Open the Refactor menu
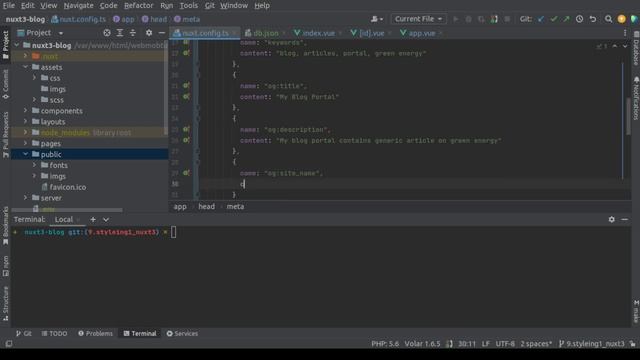 coord(139,5)
